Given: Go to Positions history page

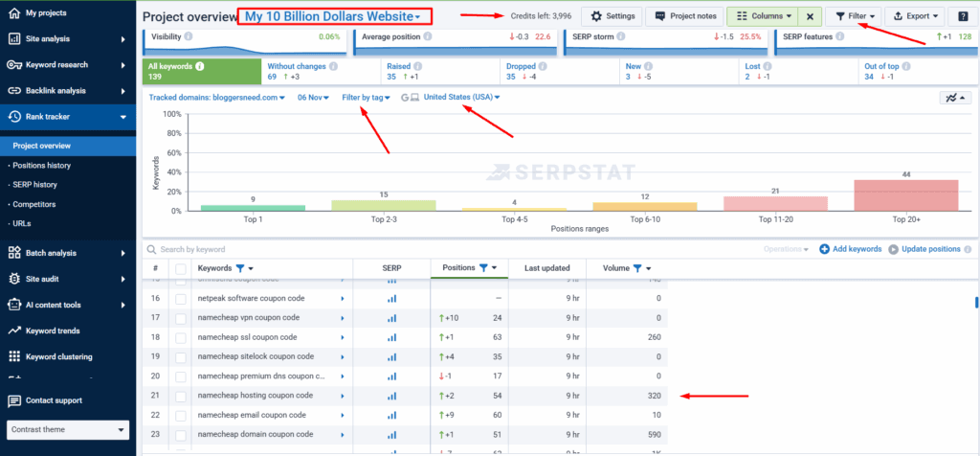Looking at the screenshot, I should coord(41,166).
